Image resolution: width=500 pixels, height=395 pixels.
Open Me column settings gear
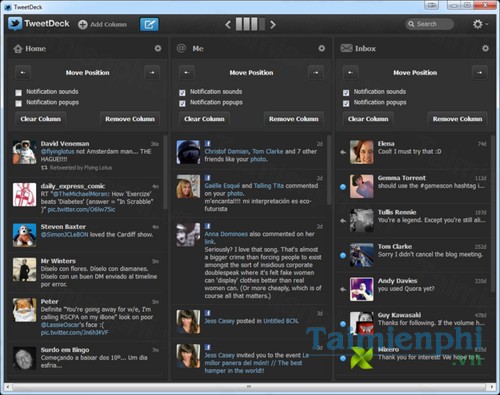(321, 48)
